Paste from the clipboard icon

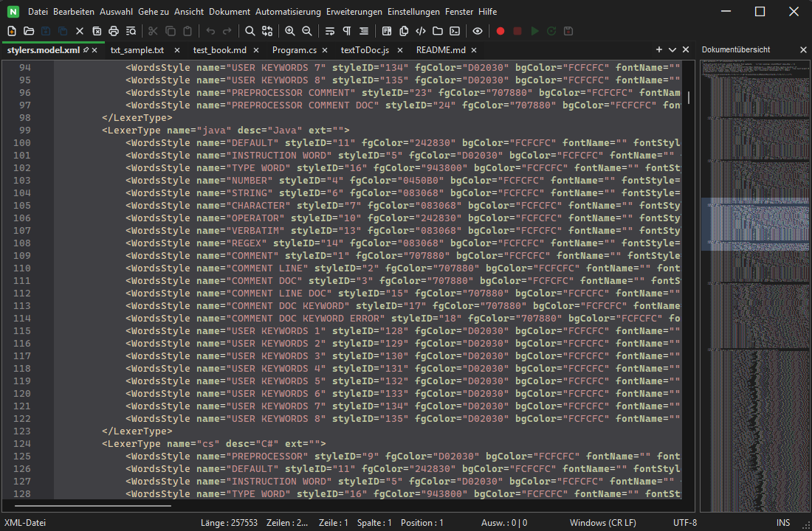click(187, 31)
